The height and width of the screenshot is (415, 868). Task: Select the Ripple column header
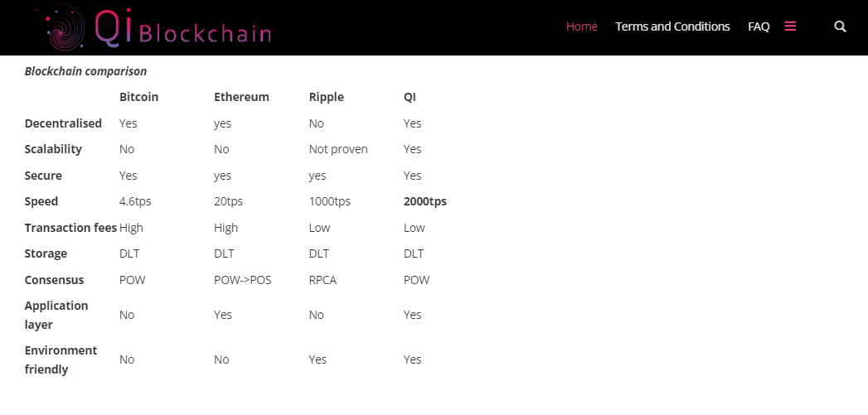(326, 97)
